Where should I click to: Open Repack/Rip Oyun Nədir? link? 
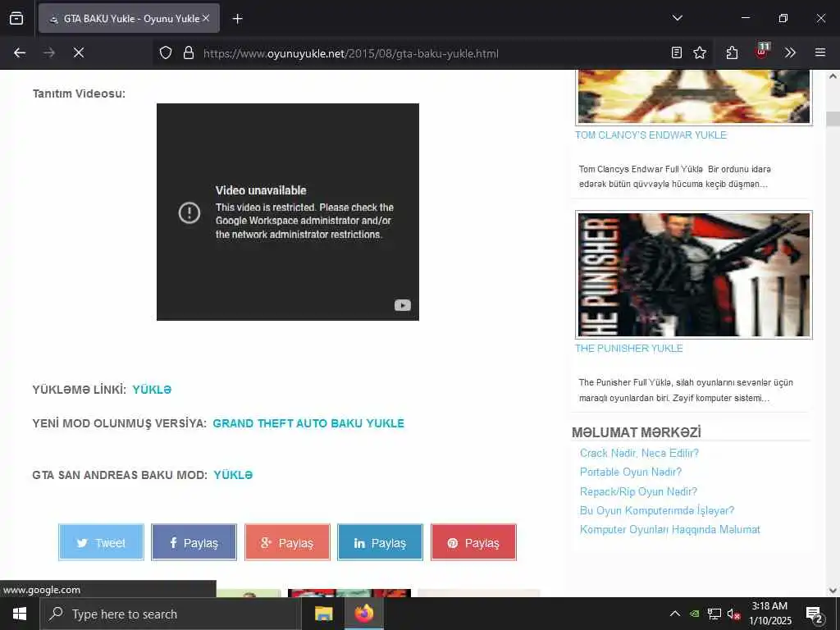coord(638,491)
